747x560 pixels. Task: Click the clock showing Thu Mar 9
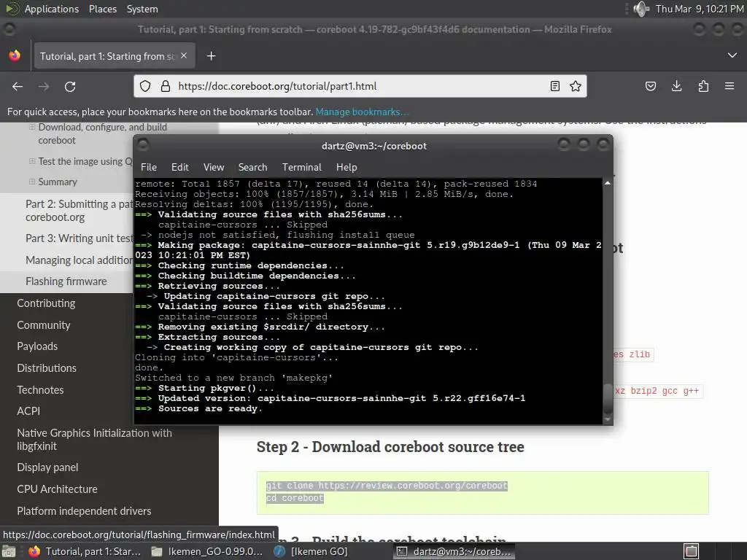[x=699, y=9]
